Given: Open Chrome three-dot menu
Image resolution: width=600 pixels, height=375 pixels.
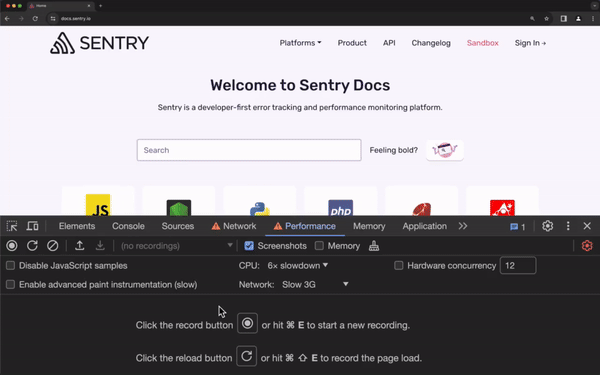Looking at the screenshot, I should (593, 18).
